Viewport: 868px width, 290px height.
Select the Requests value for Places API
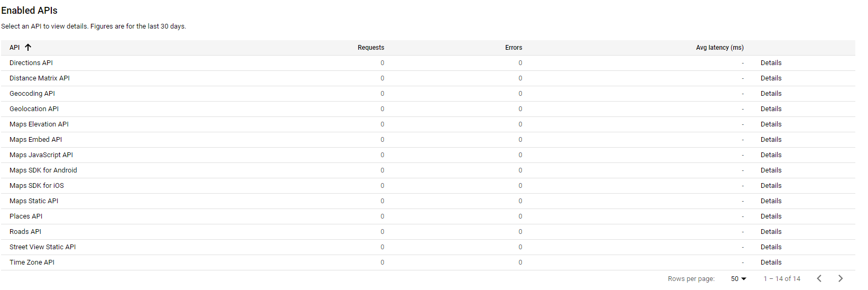[x=382, y=216]
